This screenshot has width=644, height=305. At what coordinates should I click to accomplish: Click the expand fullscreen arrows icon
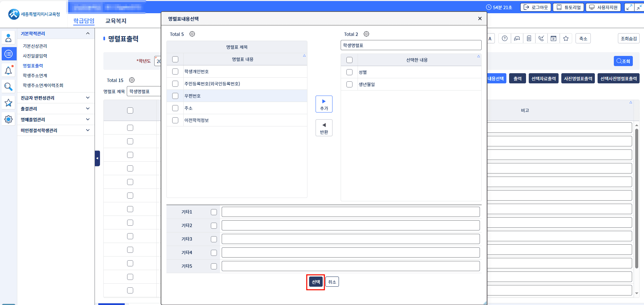pyautogui.click(x=629, y=7)
